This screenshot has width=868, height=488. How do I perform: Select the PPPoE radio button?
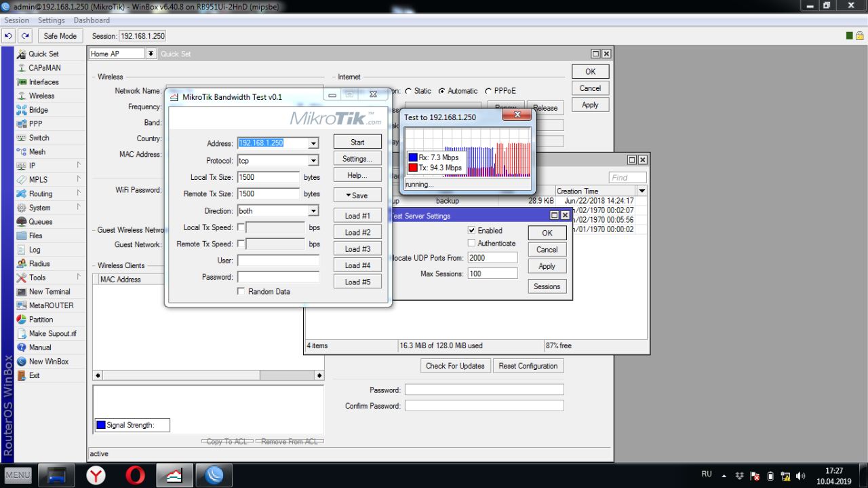(488, 91)
